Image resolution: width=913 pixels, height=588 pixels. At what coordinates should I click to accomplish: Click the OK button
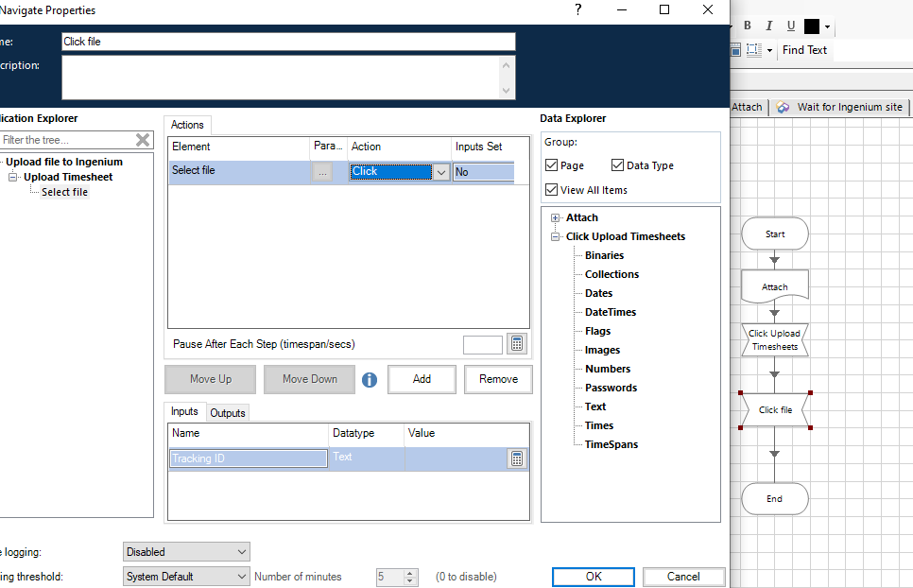click(593, 577)
